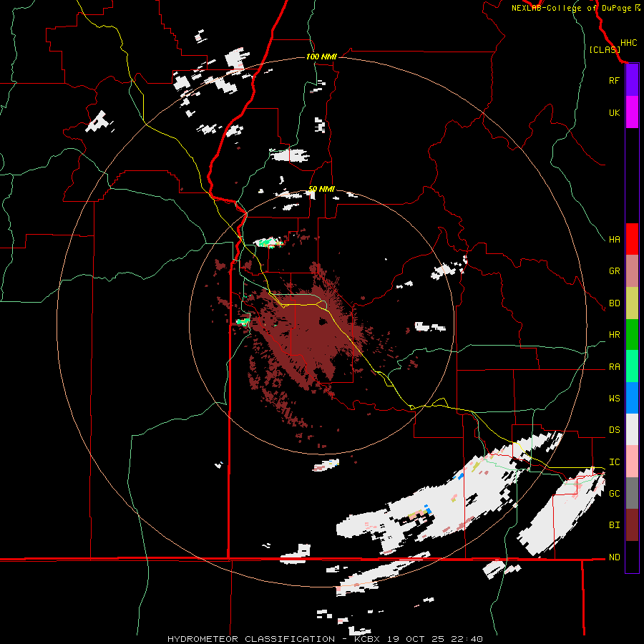
Task: Click the UK legend label
Action: click(x=614, y=112)
